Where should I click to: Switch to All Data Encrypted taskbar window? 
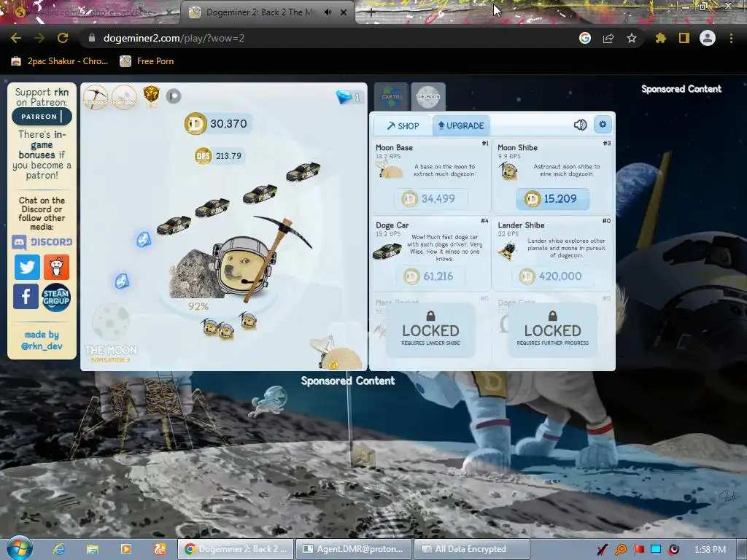click(472, 549)
